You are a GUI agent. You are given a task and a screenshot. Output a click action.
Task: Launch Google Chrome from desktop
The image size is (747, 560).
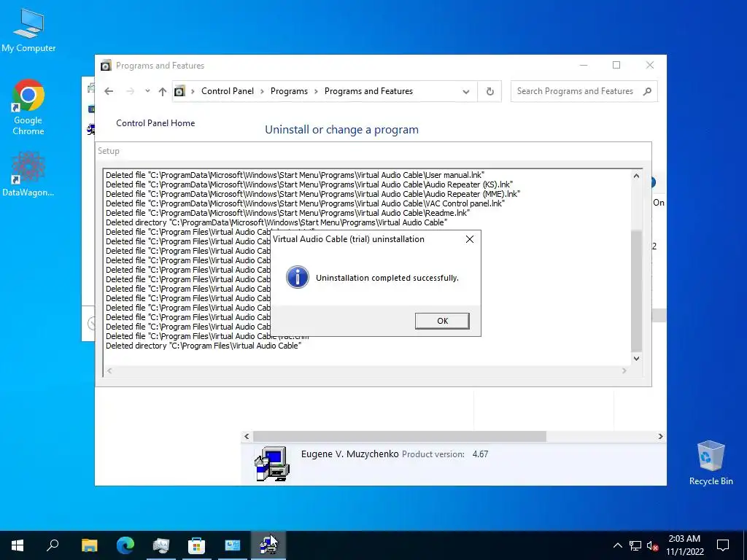28,107
